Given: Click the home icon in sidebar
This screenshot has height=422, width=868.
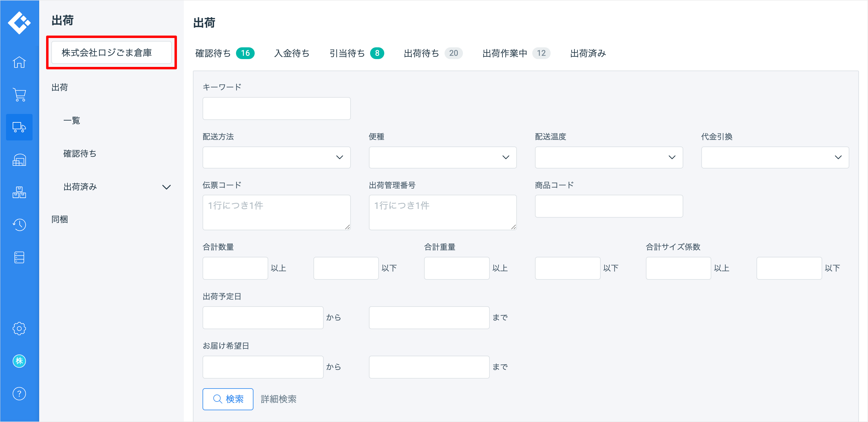Looking at the screenshot, I should (19, 62).
